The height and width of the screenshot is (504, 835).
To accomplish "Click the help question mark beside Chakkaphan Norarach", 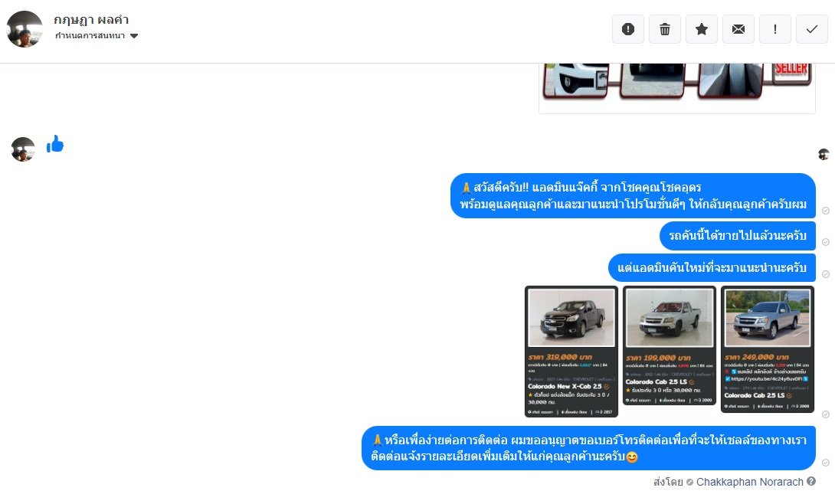I will 811,481.
